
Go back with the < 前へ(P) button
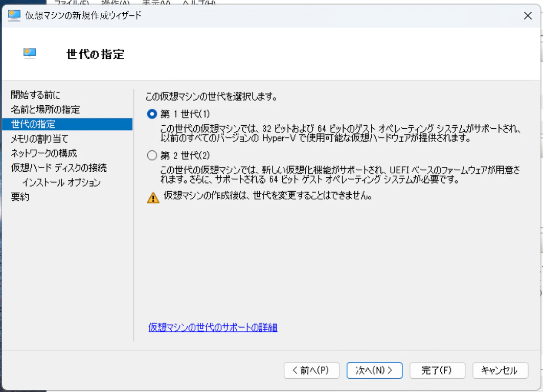311,370
